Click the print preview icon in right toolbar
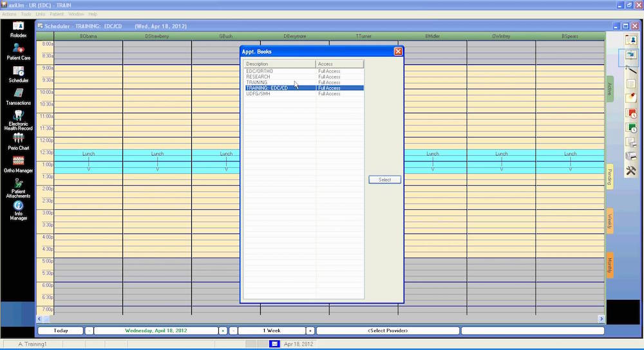 click(x=631, y=142)
